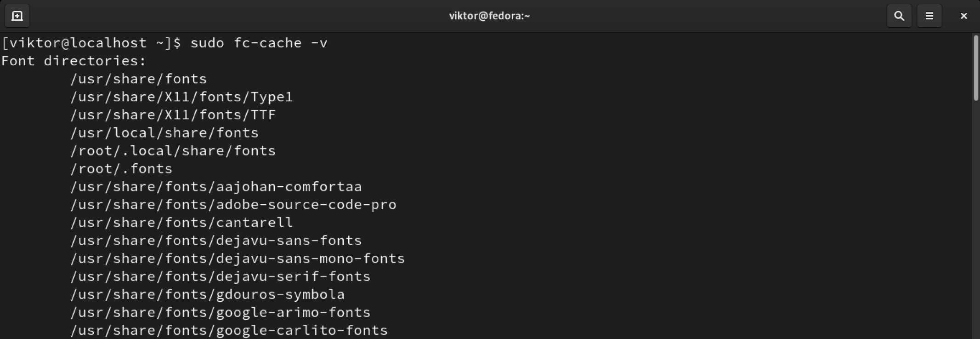980x339 pixels.
Task: Click the /root/.fonts path line
Action: point(121,169)
